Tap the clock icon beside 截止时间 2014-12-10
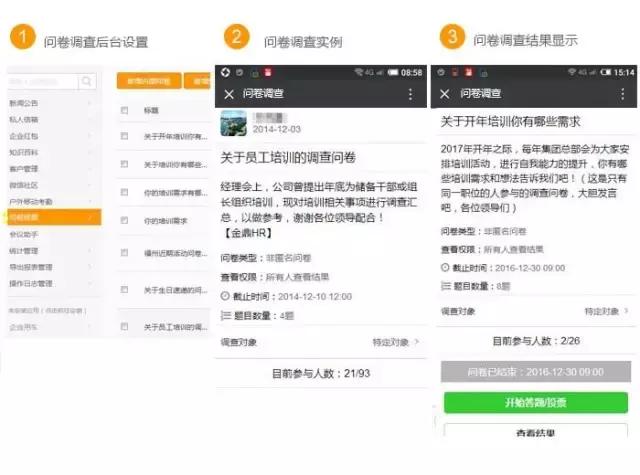The height and width of the screenshot is (475, 640). [225, 296]
